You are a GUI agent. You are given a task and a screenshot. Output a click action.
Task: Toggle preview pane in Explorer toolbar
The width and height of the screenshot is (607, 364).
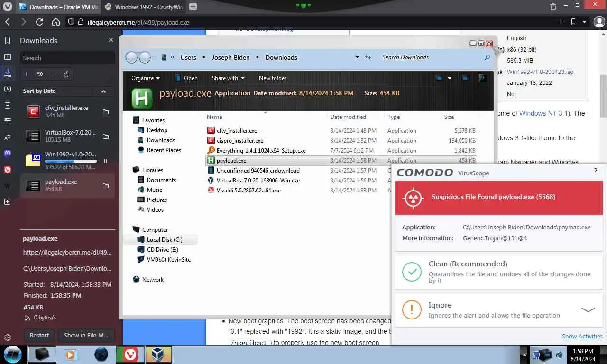466,78
